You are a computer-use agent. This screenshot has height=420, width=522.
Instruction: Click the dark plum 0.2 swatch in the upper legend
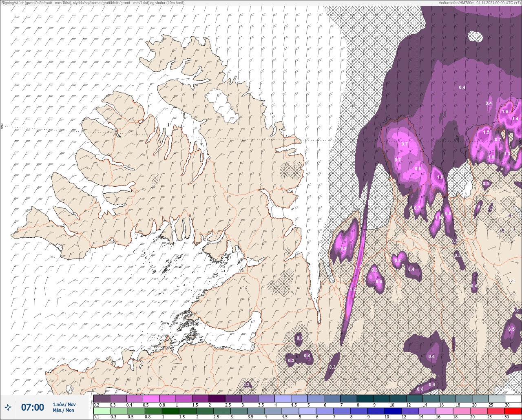tap(102, 398)
